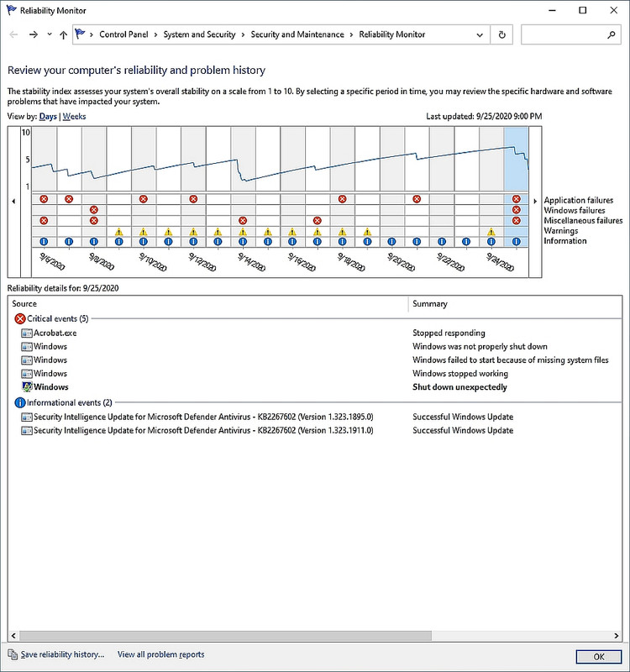
Task: Click the horizontal scrollbar thumb in details list
Action: point(225,636)
